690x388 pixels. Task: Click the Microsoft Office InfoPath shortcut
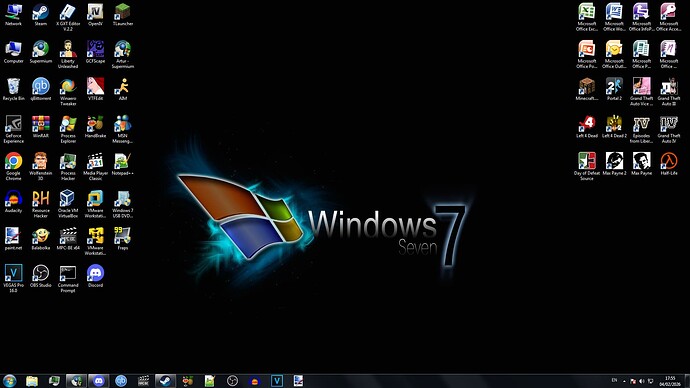tap(641, 17)
